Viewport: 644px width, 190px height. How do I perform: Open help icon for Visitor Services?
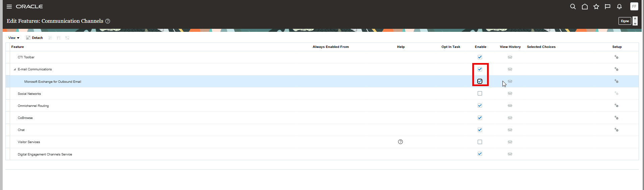(x=400, y=142)
